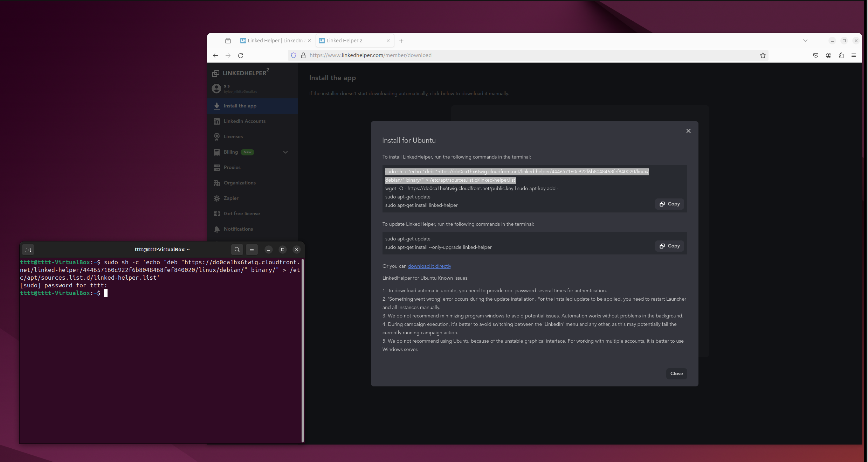
Task: Open Install the app sidebar item
Action: click(x=253, y=106)
